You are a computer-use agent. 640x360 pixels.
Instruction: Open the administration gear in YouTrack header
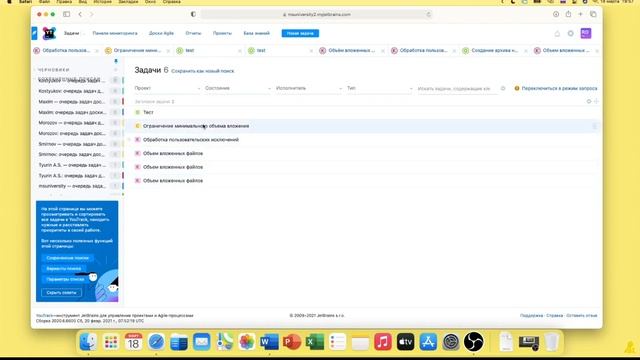[571, 33]
